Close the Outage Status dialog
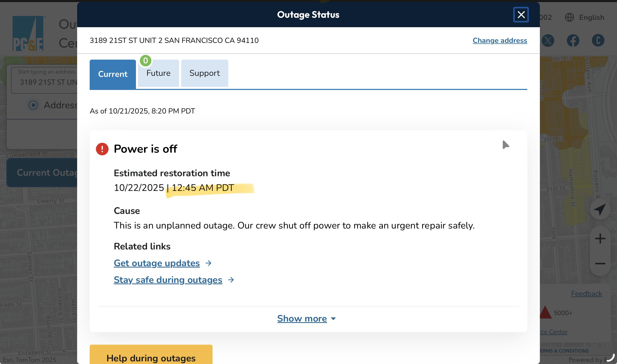This screenshot has width=617, height=364. tap(521, 15)
